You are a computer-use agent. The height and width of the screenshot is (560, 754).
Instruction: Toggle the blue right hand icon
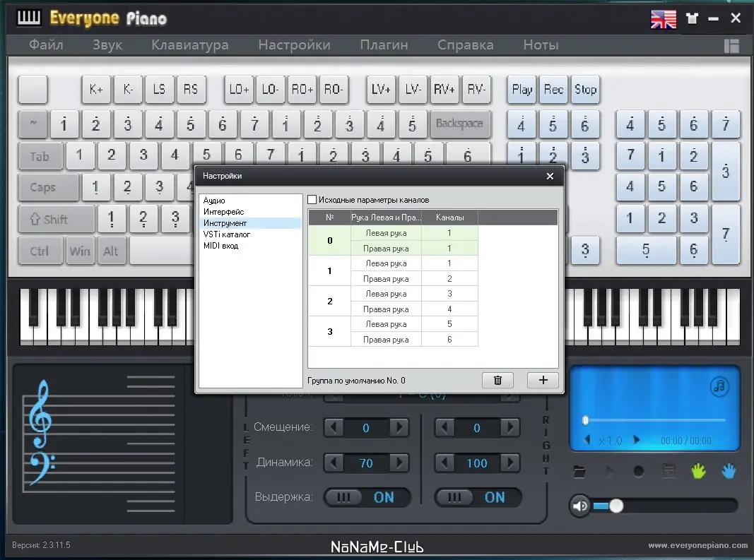tap(729, 471)
